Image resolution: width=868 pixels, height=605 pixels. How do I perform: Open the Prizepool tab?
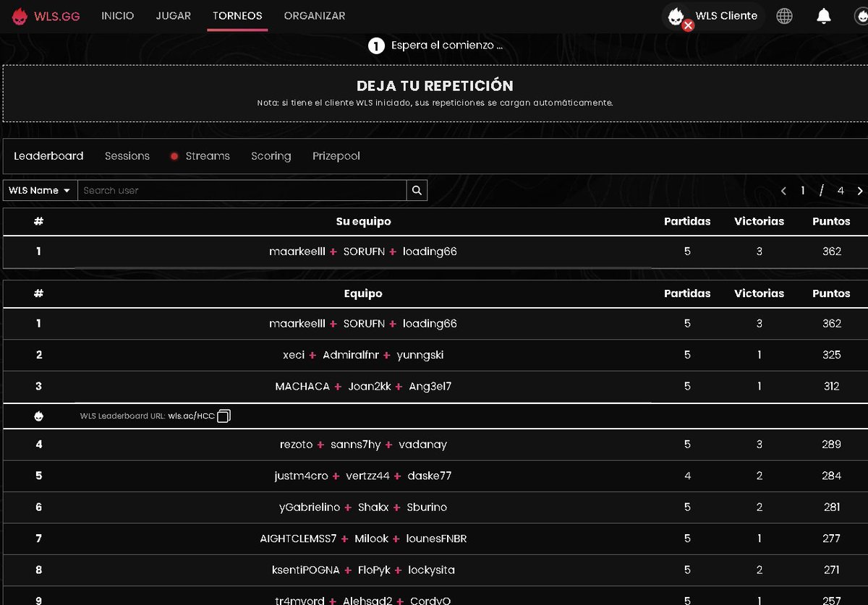pos(336,156)
